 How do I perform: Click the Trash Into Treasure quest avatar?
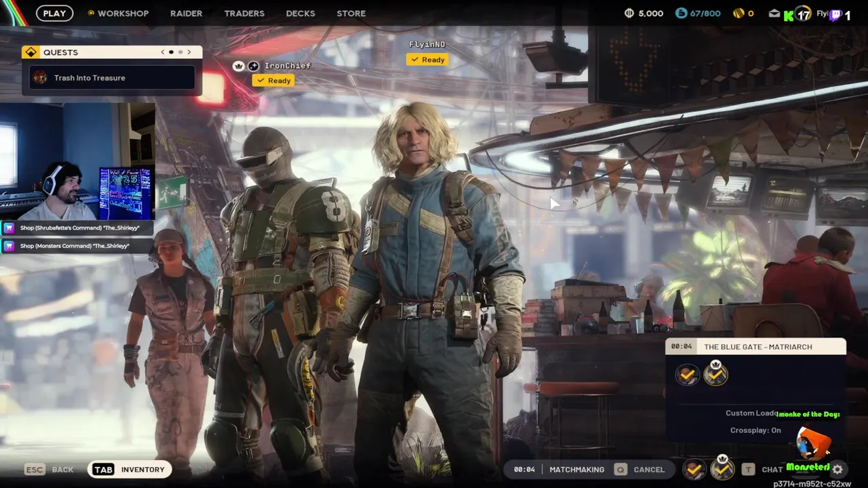(x=40, y=78)
